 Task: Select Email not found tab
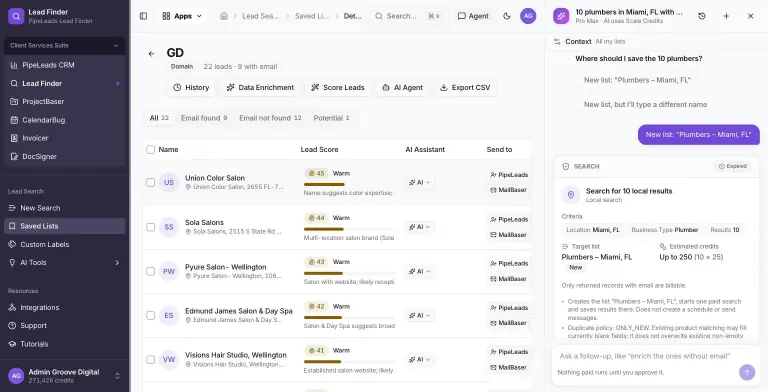pyautogui.click(x=270, y=118)
